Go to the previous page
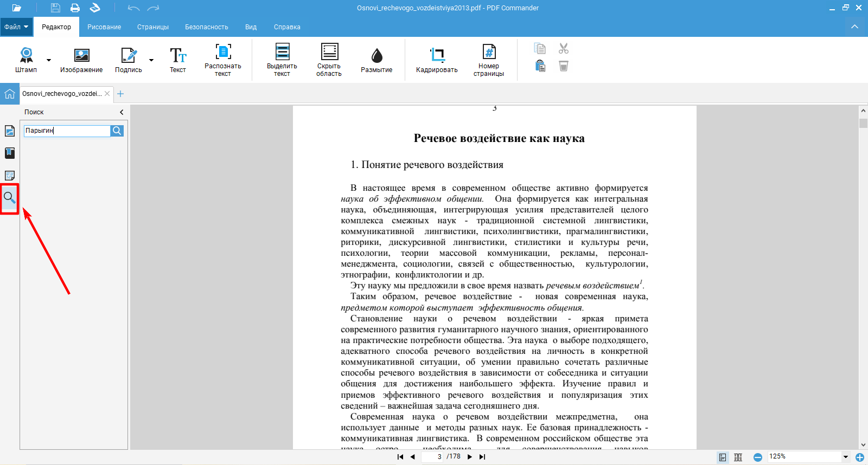This screenshot has height=465, width=868. tap(413, 457)
